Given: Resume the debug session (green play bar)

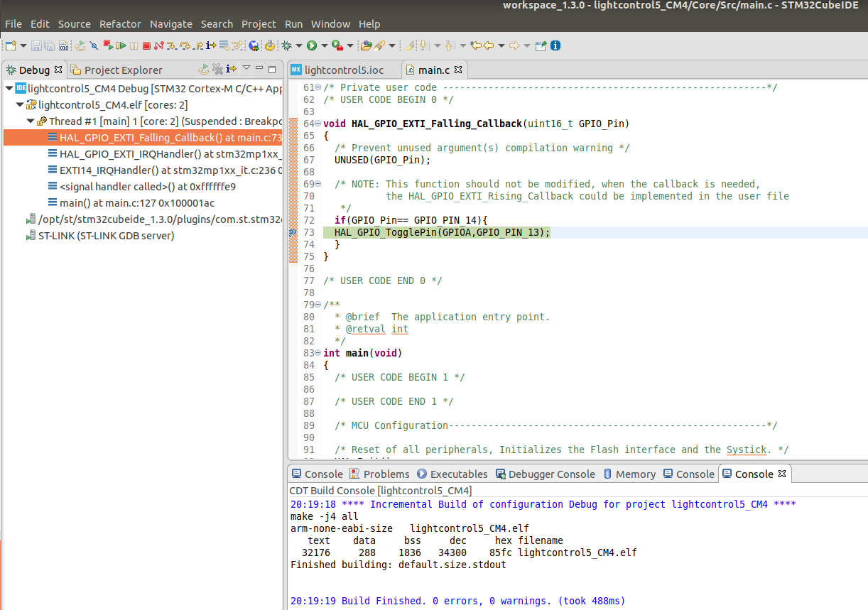Looking at the screenshot, I should pos(121,45).
